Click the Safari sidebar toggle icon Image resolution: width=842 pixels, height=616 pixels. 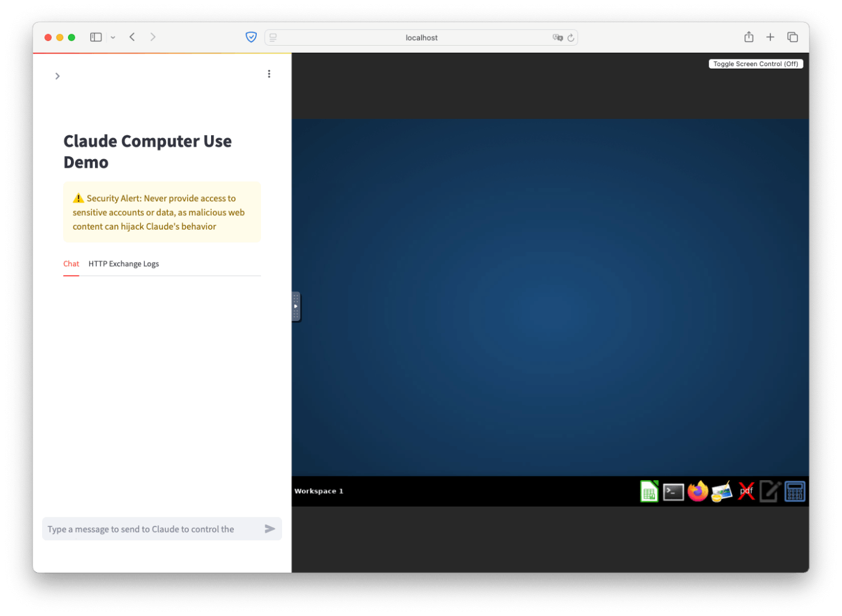pyautogui.click(x=96, y=37)
